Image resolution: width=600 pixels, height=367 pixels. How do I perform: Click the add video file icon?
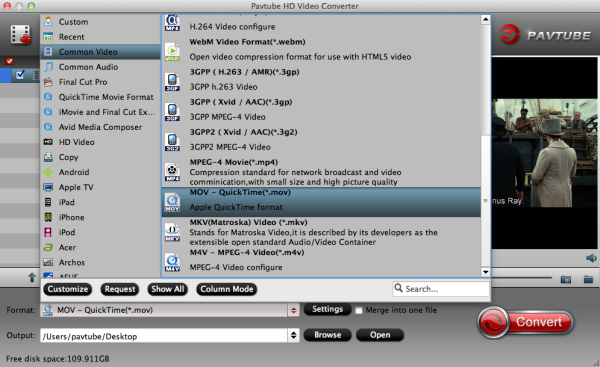tap(21, 35)
